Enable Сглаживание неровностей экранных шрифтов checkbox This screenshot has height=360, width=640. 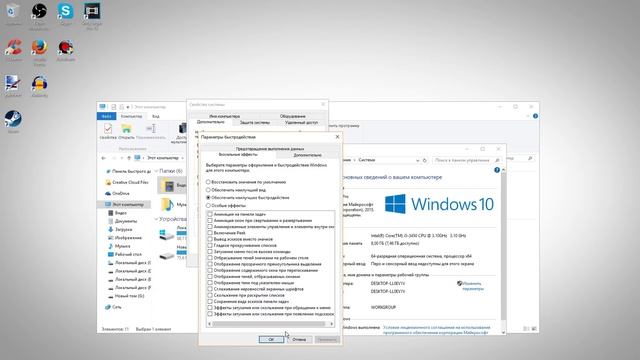point(210,289)
